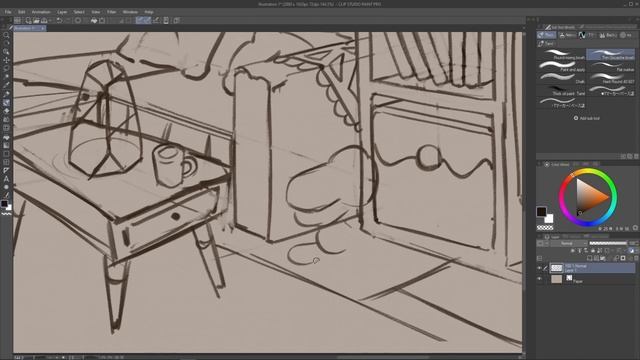
Task: Click the CLIP STUDIO launcher icon
Action: [x=18, y=20]
